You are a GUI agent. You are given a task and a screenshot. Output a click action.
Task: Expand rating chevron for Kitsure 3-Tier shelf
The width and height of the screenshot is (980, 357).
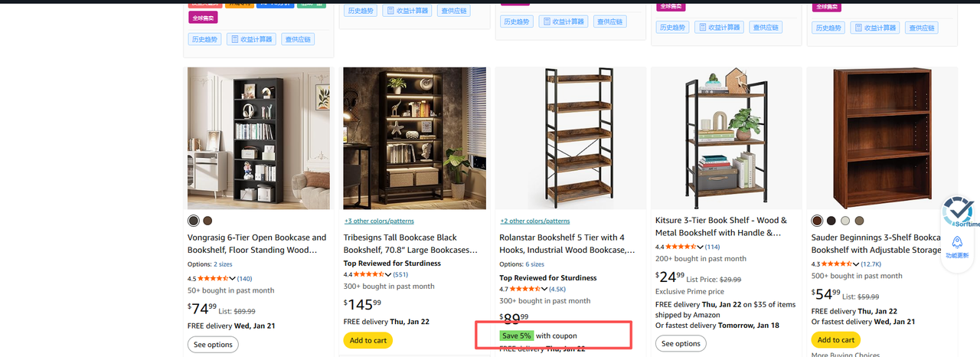701,247
